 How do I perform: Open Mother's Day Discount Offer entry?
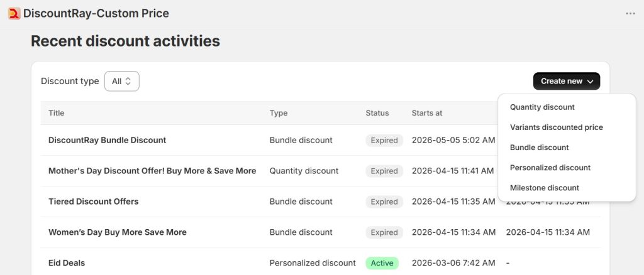pyautogui.click(x=152, y=171)
